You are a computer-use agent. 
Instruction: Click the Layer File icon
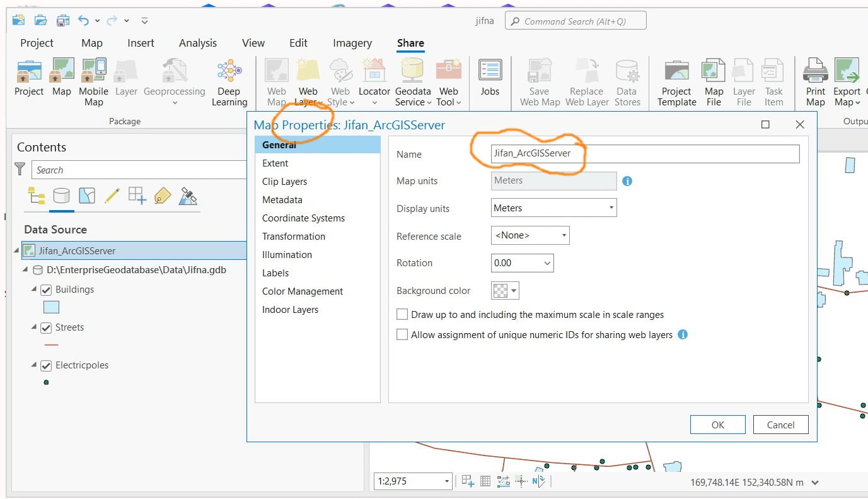coord(744,71)
